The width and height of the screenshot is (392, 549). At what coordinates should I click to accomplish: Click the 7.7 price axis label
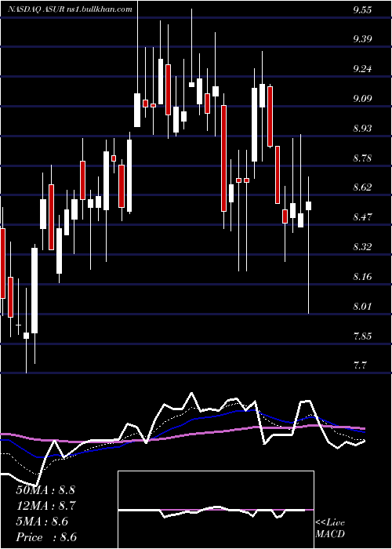360,366
